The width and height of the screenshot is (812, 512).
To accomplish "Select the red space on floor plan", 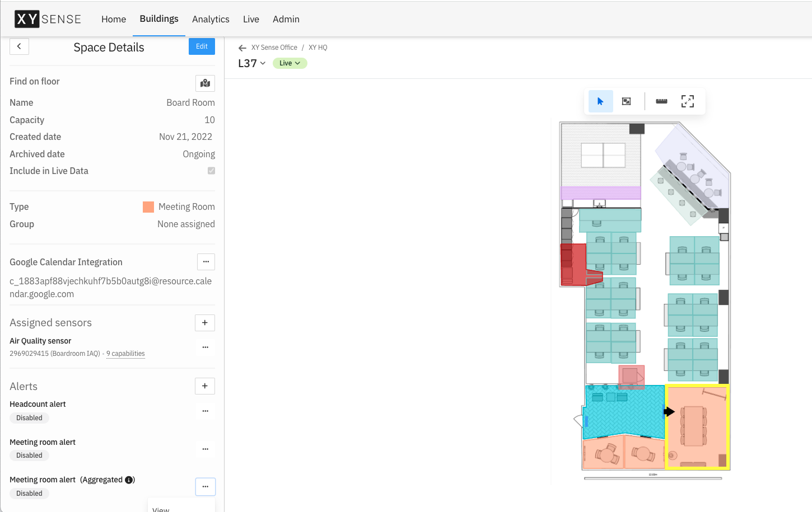I will pos(577,265).
